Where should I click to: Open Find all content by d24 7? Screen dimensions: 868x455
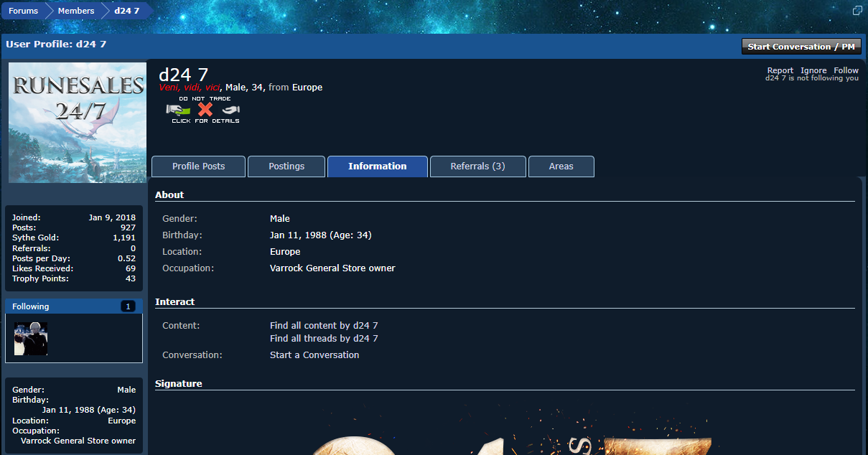[x=324, y=326]
